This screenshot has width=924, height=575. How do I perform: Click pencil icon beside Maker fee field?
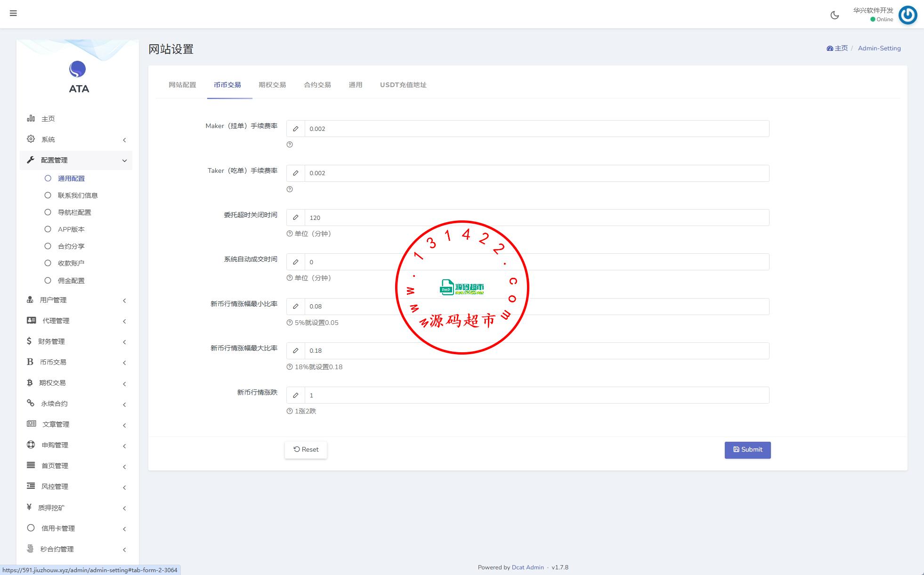pos(296,129)
